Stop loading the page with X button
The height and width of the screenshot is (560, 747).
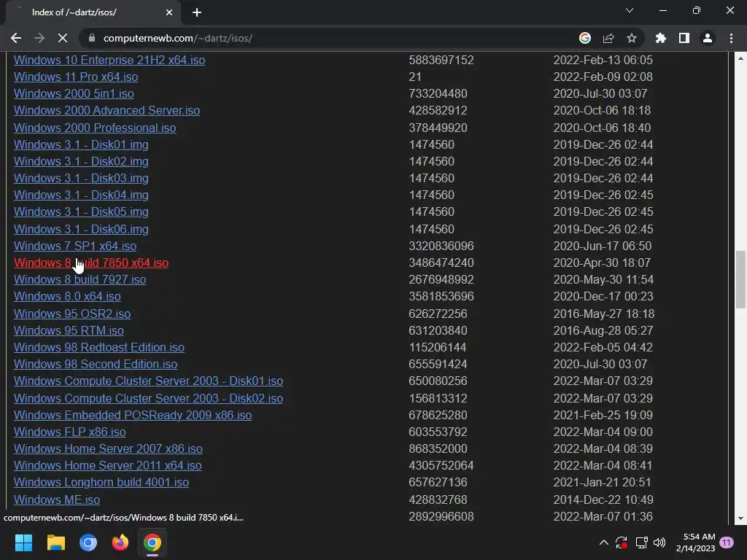tap(63, 38)
